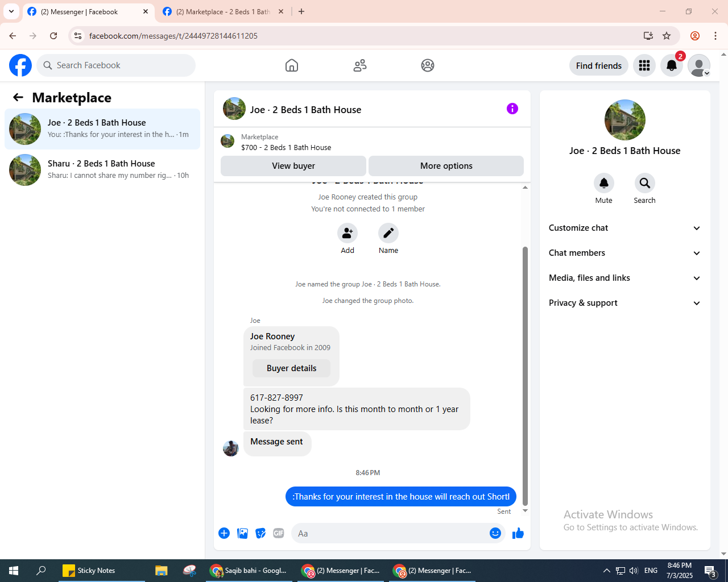Open volume control in system tray
Image resolution: width=728 pixels, height=582 pixels.
click(x=634, y=571)
